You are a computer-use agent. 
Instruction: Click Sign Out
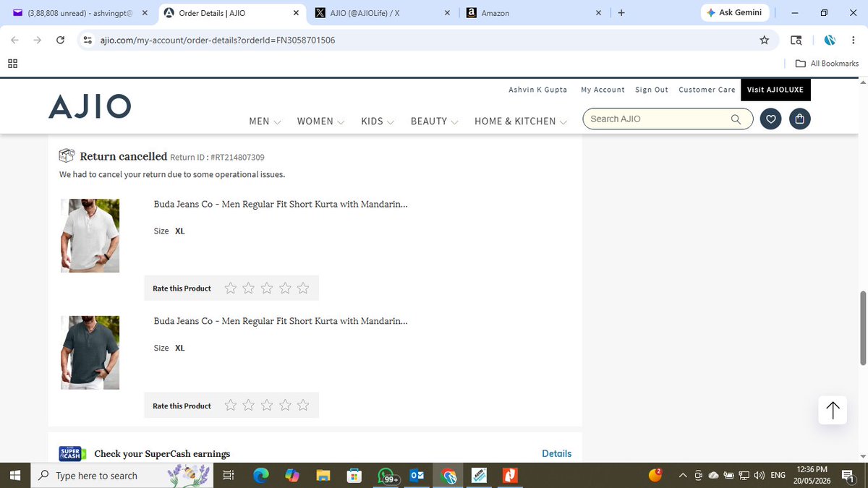point(652,90)
